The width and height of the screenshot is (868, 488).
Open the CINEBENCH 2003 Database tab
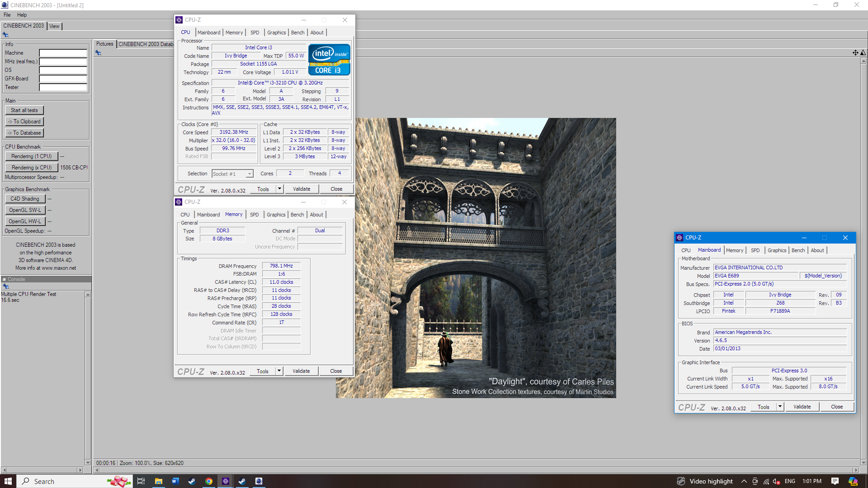[146, 44]
